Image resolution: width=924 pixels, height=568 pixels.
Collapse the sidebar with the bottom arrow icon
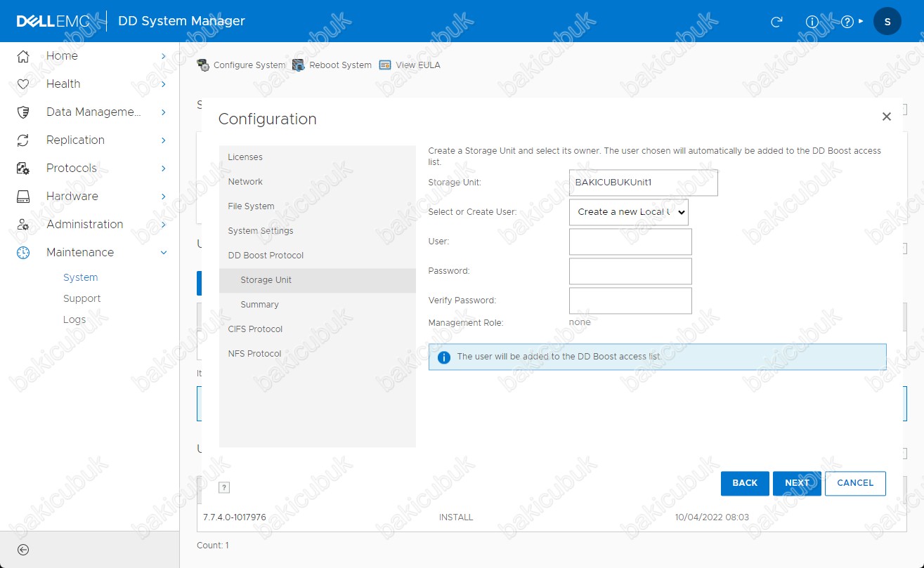pos(23,550)
